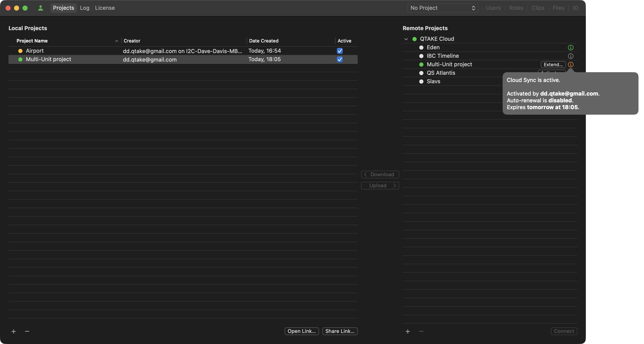This screenshot has height=344, width=644.
Task: Collapse the QTAKE Cloud tree
Action: 406,39
